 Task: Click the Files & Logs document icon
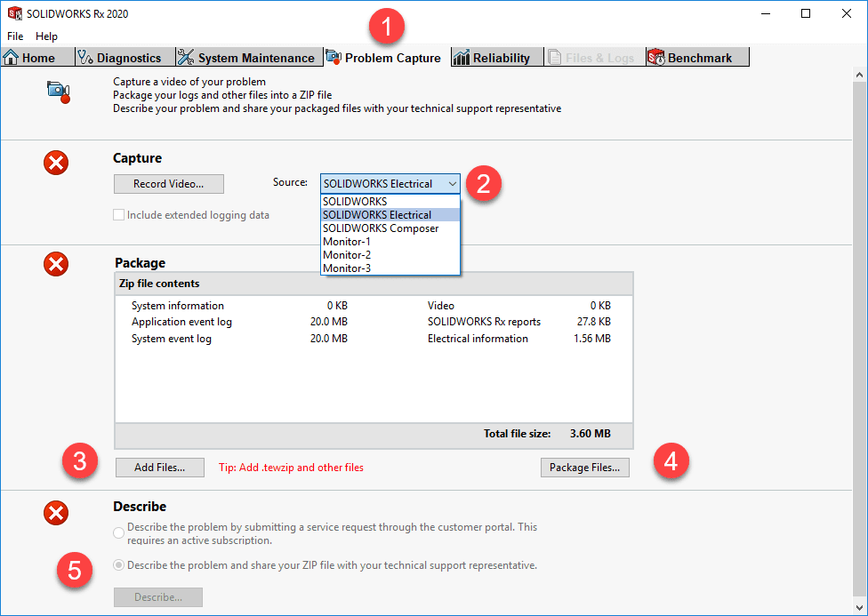coord(553,57)
